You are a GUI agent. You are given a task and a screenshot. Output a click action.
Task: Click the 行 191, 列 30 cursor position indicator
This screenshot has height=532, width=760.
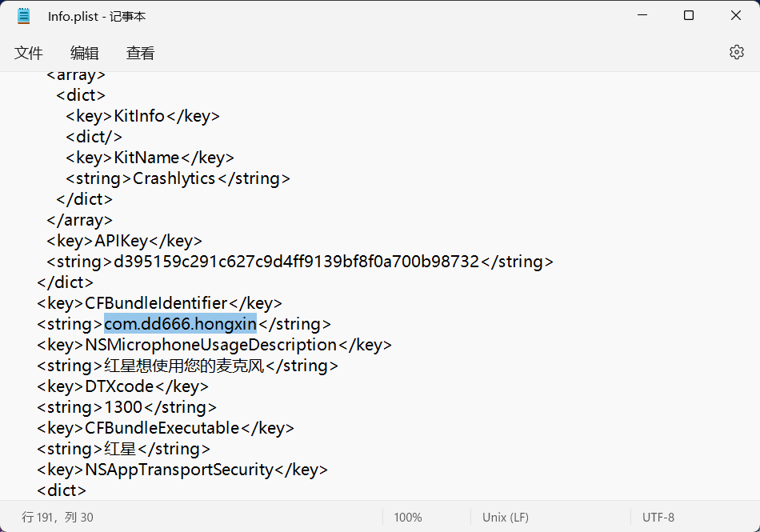(58, 518)
